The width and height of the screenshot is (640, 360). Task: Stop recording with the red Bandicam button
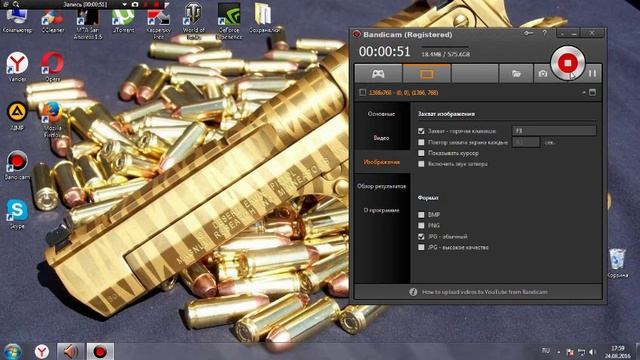tap(567, 63)
